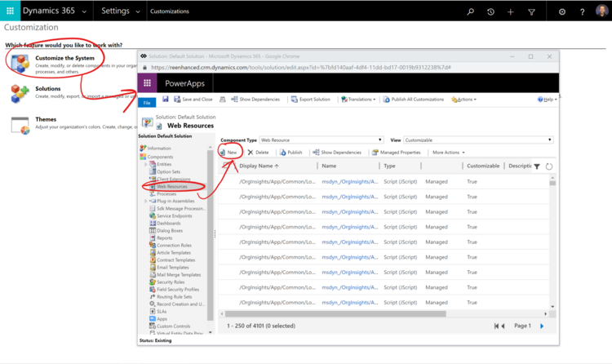Select Connection Roles in tree
Image resolution: width=612 pixels, height=364 pixels.
(174, 246)
